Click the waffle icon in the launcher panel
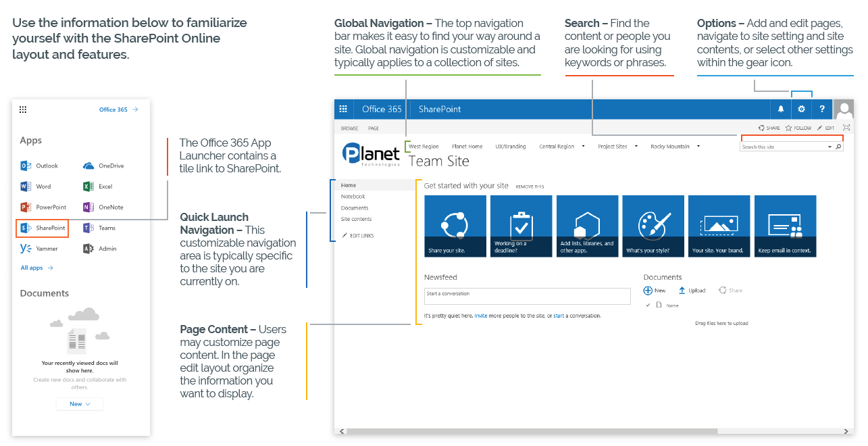This screenshot has width=868, height=446. [23, 109]
